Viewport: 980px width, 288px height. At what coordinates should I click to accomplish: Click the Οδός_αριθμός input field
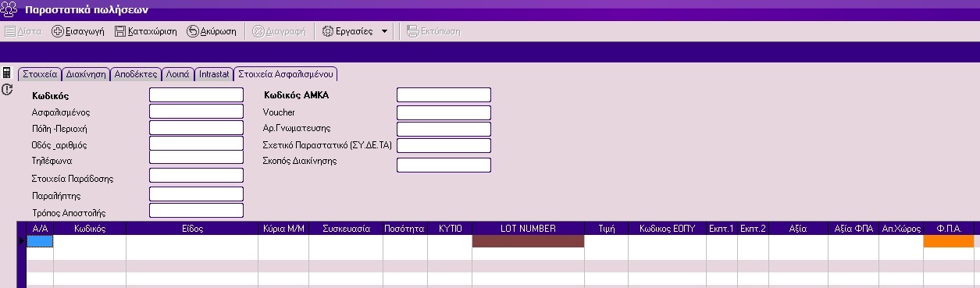[x=196, y=144]
